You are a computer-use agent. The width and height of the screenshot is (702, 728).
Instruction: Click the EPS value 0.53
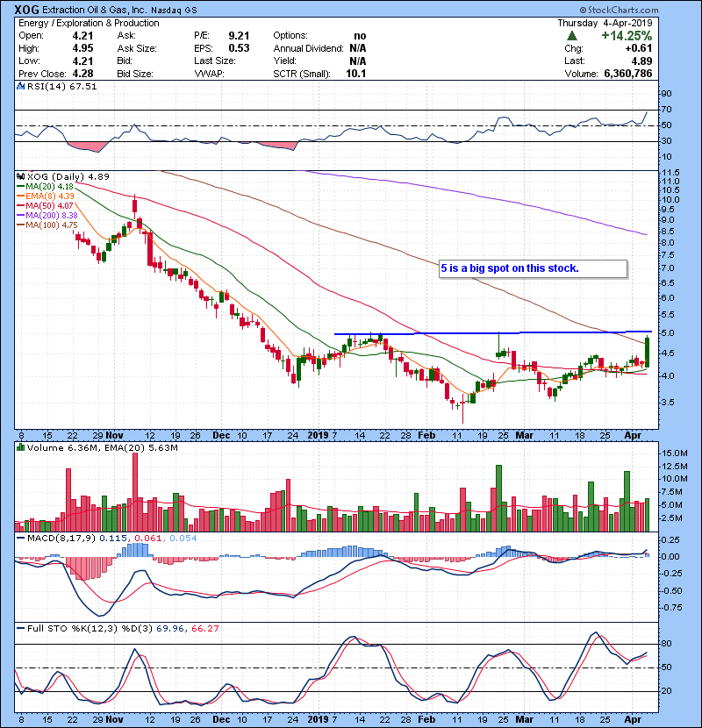tap(239, 48)
